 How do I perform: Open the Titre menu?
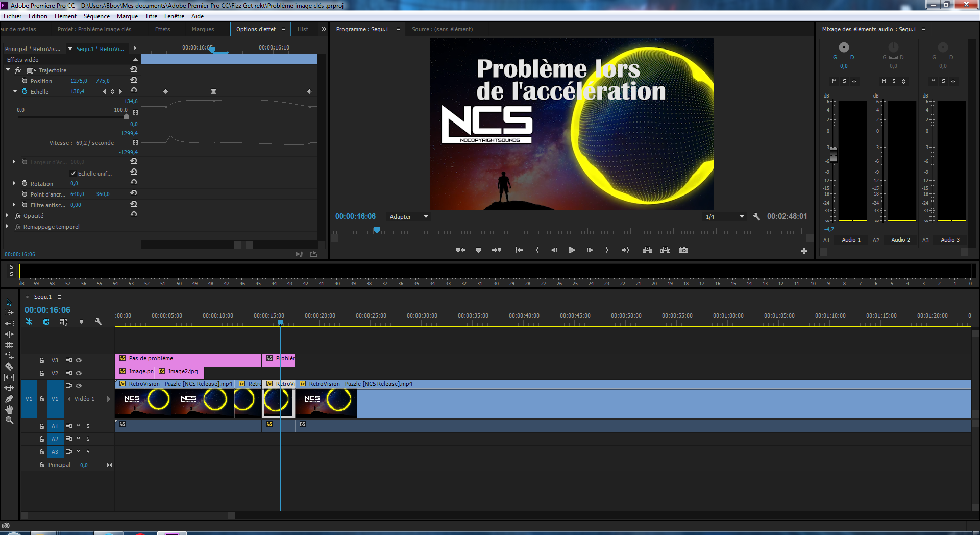pos(151,16)
